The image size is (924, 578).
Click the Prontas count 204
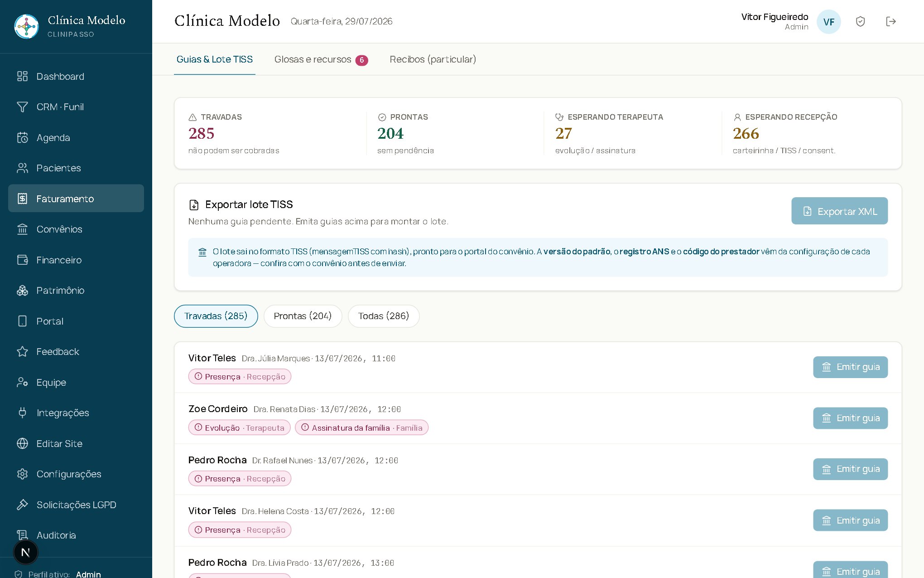pos(390,133)
